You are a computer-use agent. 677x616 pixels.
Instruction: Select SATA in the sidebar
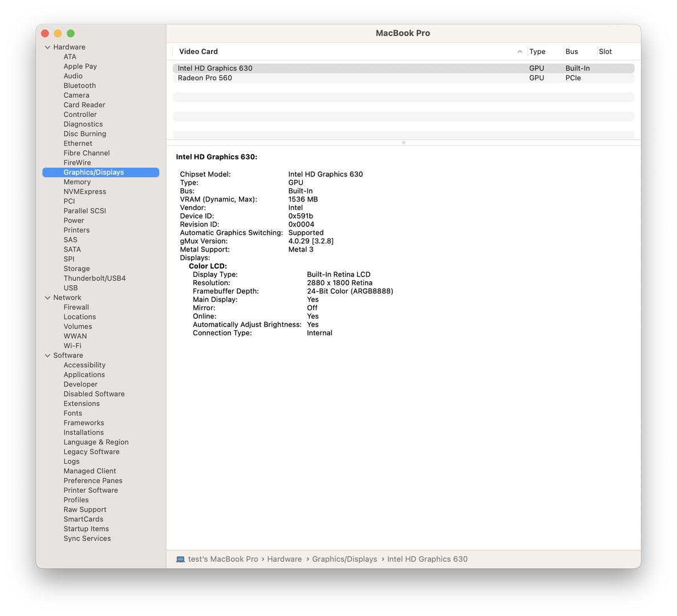pos(72,249)
